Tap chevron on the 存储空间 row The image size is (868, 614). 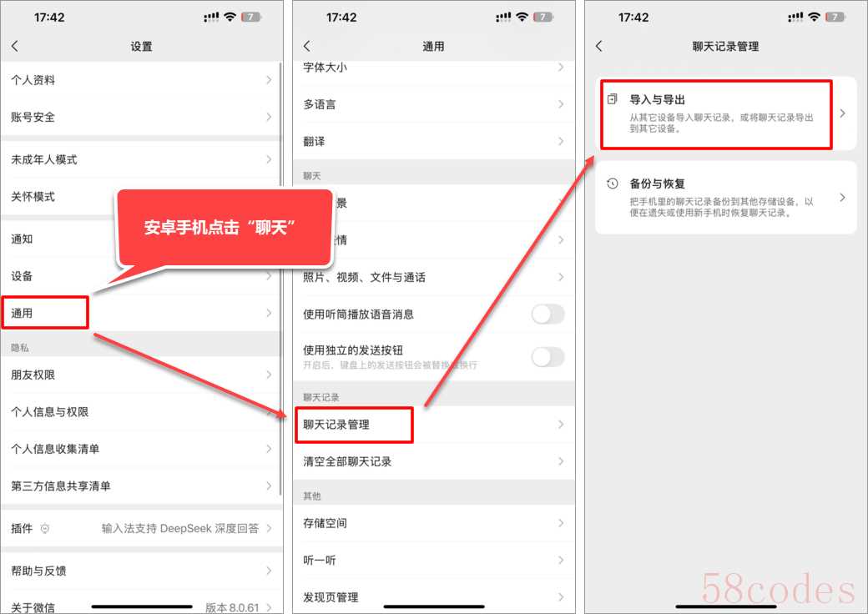[561, 523]
